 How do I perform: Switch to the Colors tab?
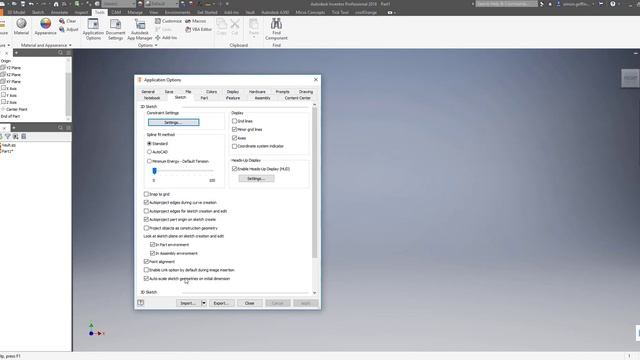(x=211, y=92)
